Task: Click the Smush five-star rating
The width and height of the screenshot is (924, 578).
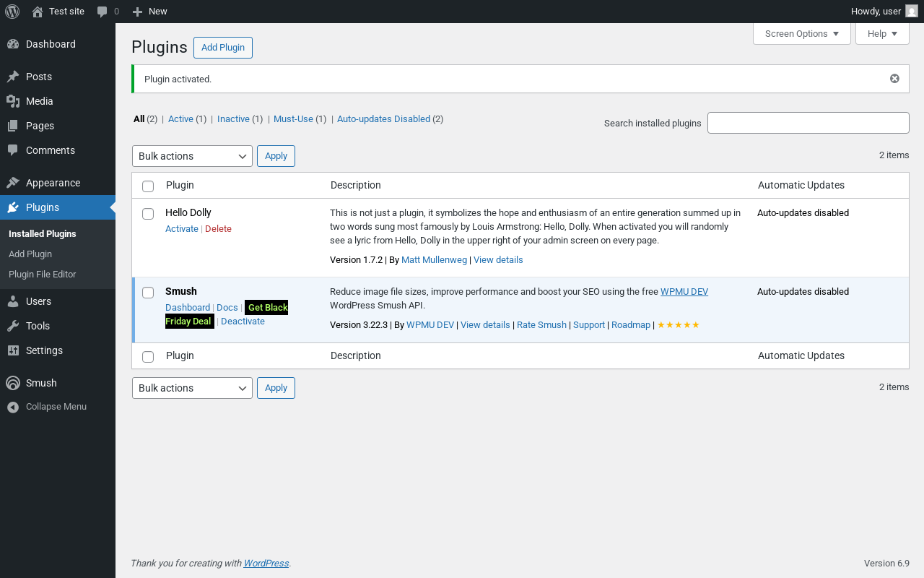Action: tap(679, 325)
